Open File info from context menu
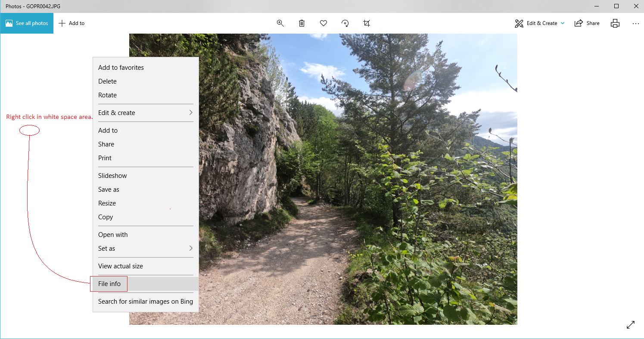Viewport: 644px width, 339px height. (x=146, y=284)
